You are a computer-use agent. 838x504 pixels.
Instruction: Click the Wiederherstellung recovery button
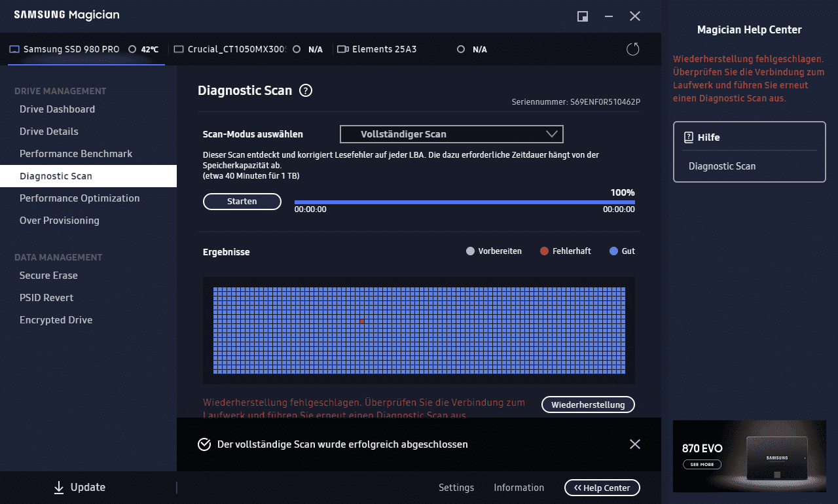coord(587,404)
